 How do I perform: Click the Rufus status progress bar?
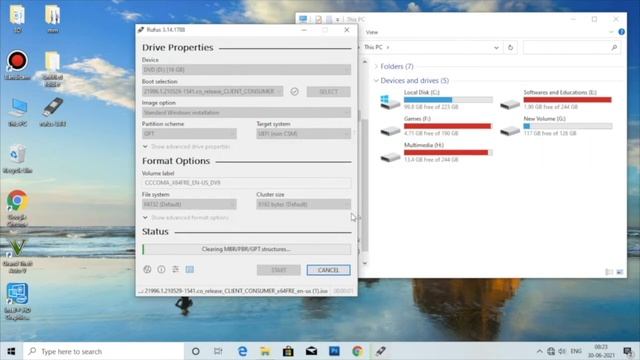pos(246,249)
